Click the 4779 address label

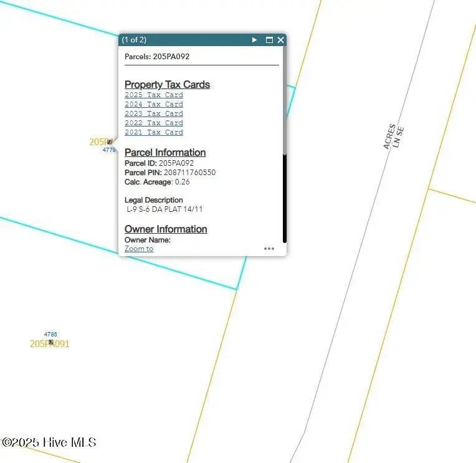click(109, 150)
